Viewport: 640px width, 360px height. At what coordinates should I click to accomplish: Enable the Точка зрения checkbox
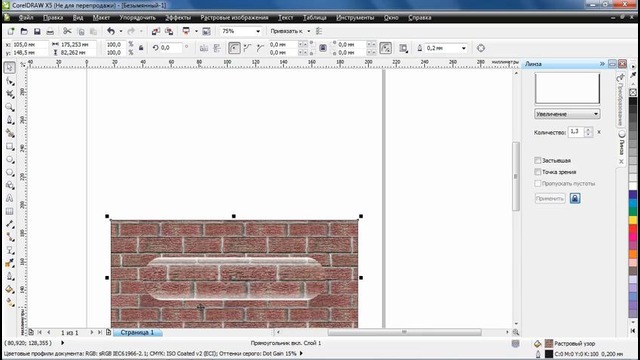[x=538, y=172]
